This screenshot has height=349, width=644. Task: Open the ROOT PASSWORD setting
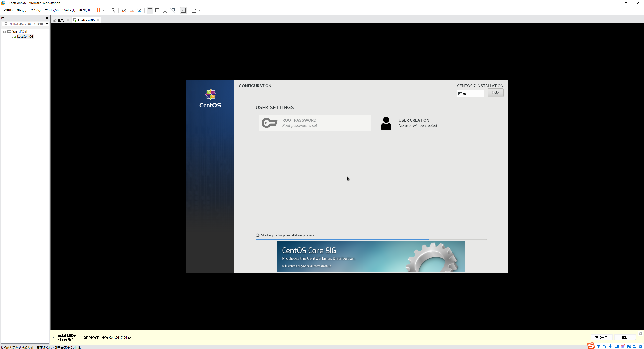coord(314,123)
